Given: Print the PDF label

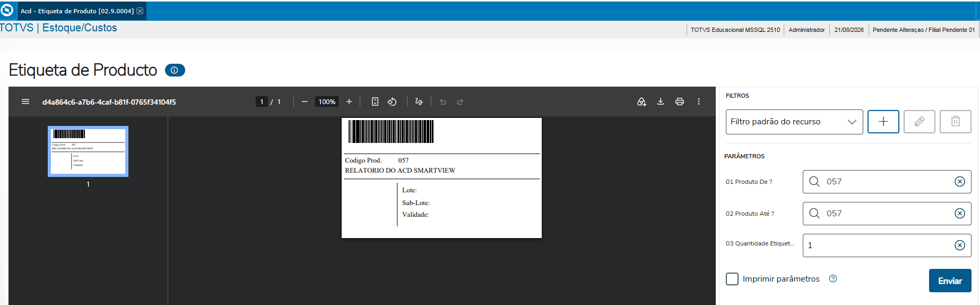Looking at the screenshot, I should pos(680,101).
